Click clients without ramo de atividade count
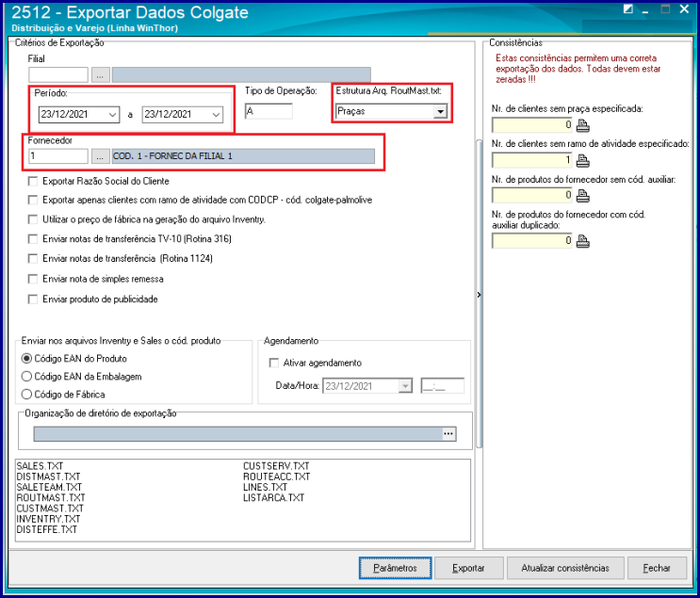 click(531, 160)
